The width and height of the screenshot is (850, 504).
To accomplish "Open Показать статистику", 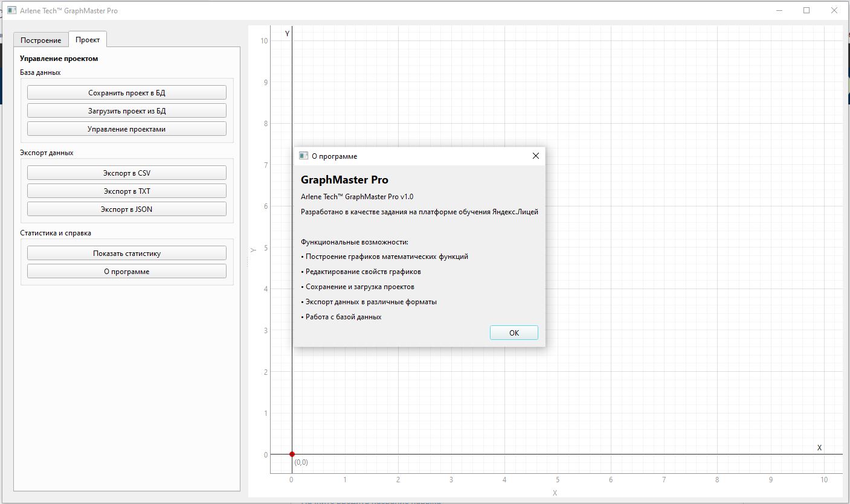I will pyautogui.click(x=127, y=253).
